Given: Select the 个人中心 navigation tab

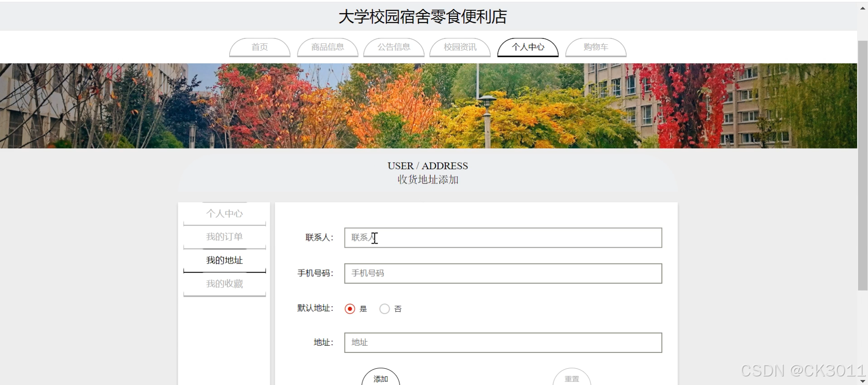Looking at the screenshot, I should (528, 47).
